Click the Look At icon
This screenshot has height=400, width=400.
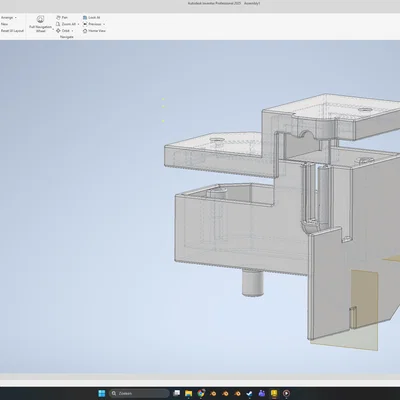(x=85, y=17)
